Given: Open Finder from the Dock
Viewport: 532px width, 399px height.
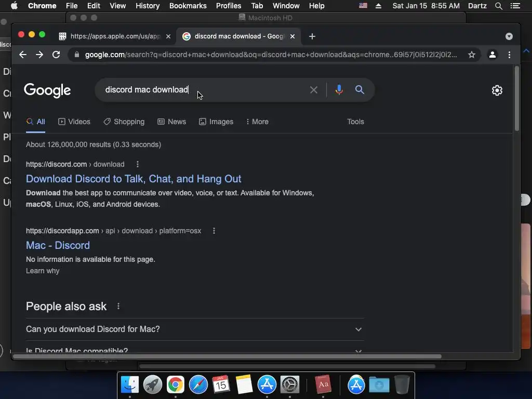Looking at the screenshot, I should [x=130, y=385].
